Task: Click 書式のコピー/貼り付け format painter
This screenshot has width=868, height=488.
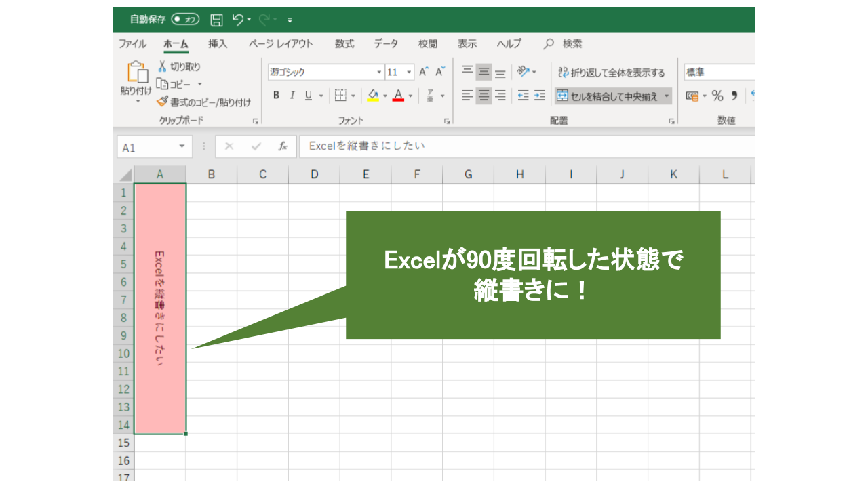Action: click(203, 102)
